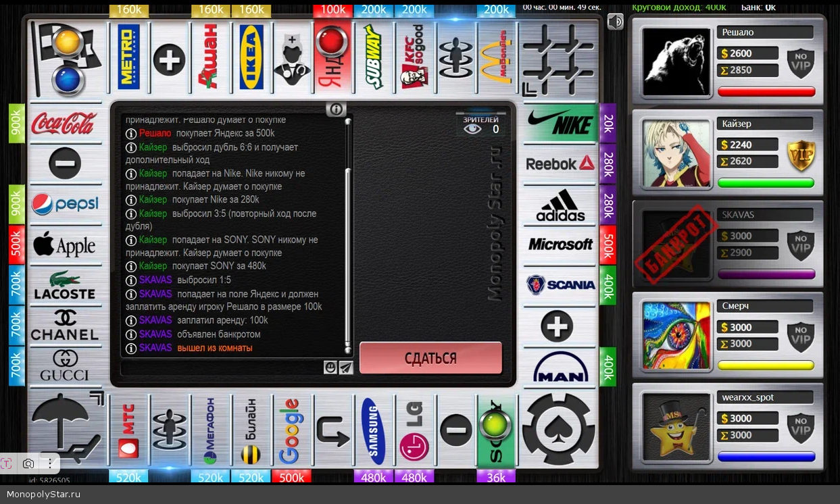Open player wearxx_spot's star avatar

pos(676,427)
